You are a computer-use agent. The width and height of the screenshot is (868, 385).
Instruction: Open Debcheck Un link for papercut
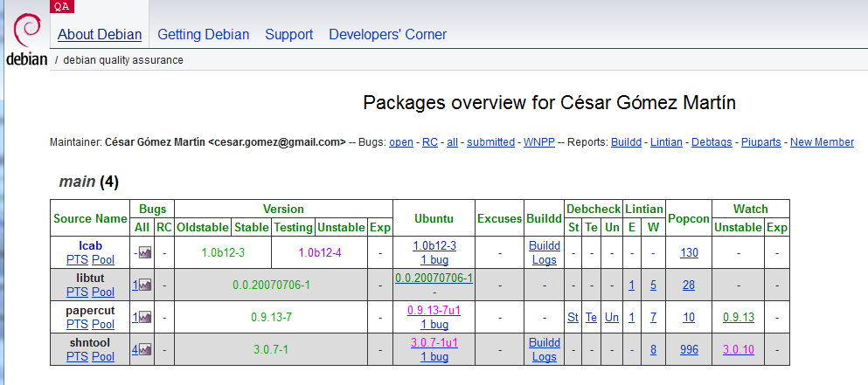pyautogui.click(x=612, y=317)
